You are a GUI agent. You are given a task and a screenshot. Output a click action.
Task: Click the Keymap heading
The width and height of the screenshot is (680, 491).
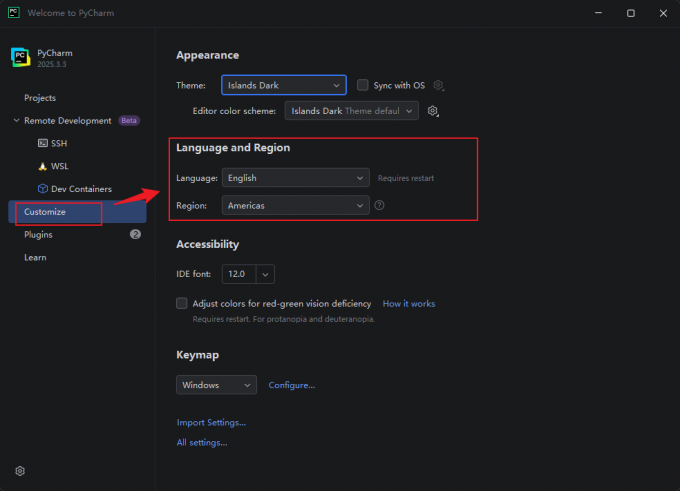tap(197, 355)
